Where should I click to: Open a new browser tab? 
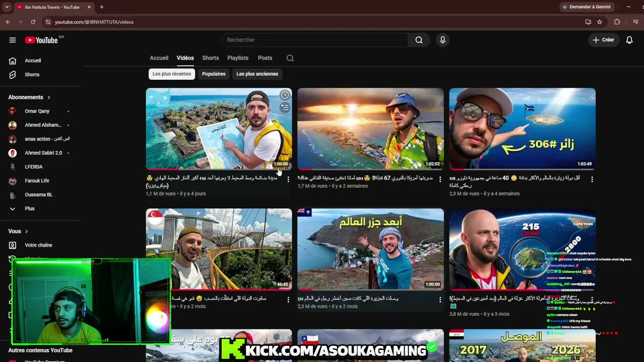coord(102,7)
